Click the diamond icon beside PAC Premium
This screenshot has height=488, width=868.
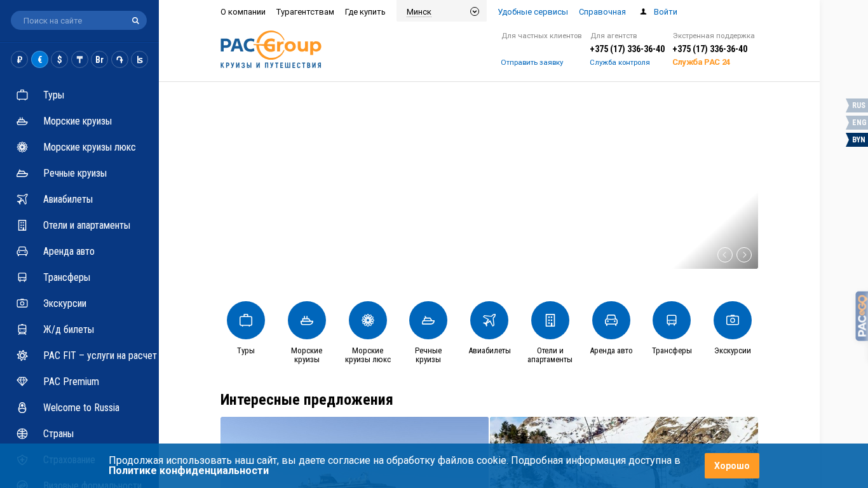click(22, 381)
